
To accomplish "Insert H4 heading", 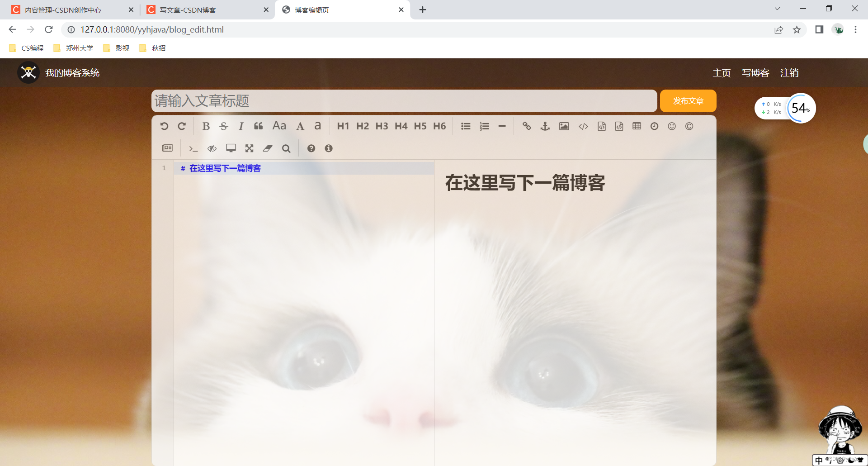I will pos(401,126).
